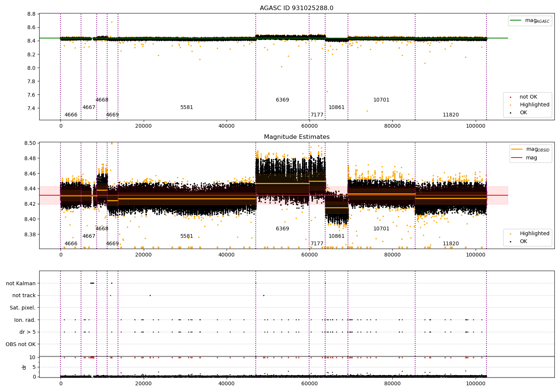560x392 pixels.
Task: Click the 20000 x-tick under the bottom plot
Action: coord(143,384)
